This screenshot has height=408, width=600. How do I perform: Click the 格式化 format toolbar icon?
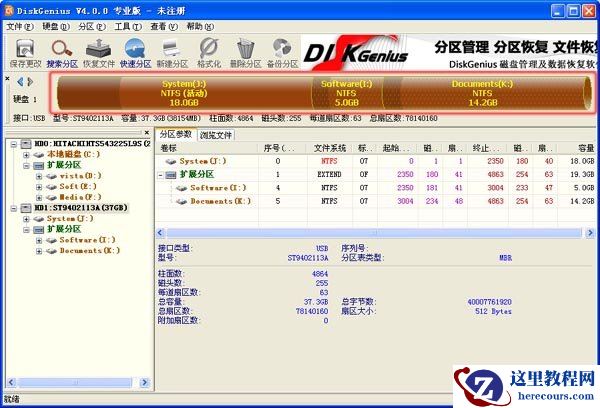pos(209,53)
